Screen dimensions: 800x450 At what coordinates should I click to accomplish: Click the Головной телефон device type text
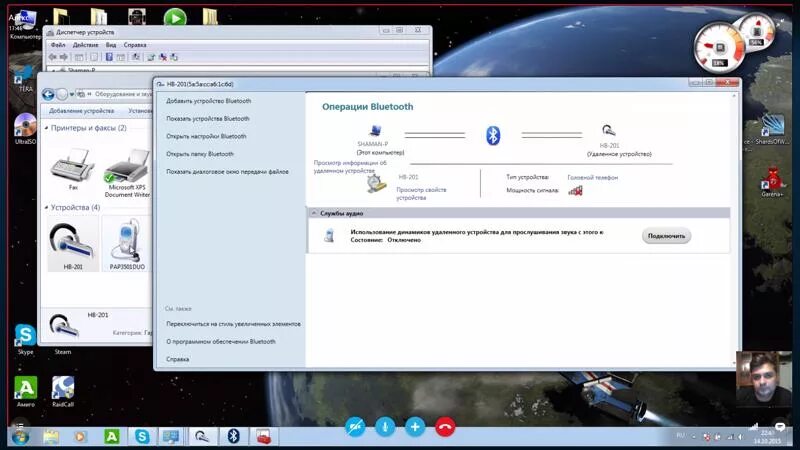click(592, 178)
